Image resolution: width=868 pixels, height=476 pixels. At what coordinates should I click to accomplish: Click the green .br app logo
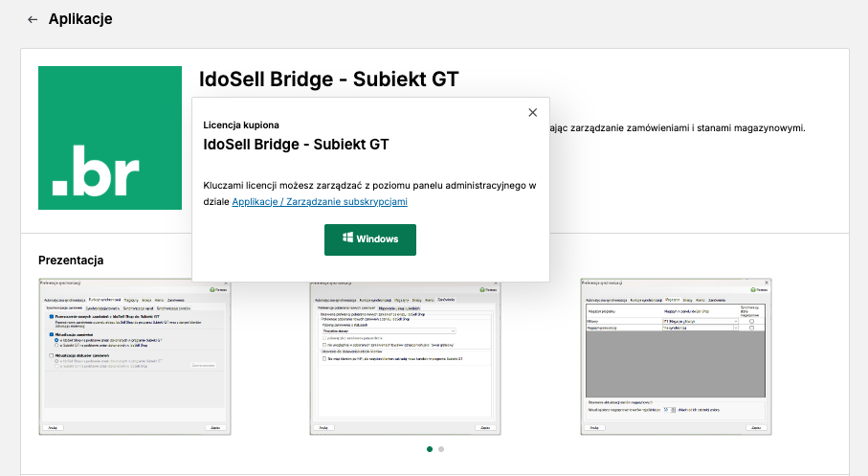(110, 138)
